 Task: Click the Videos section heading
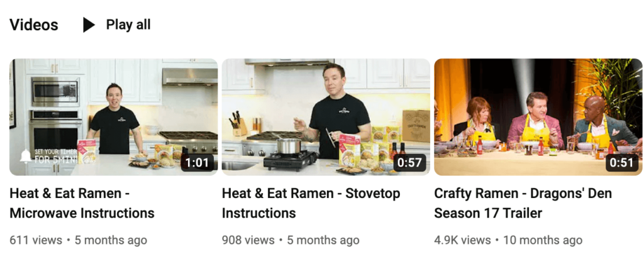pyautogui.click(x=34, y=25)
